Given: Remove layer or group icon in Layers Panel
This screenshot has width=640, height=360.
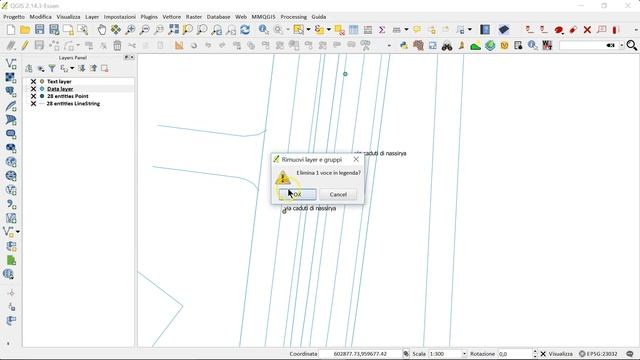Looking at the screenshot, I should coord(105,68).
